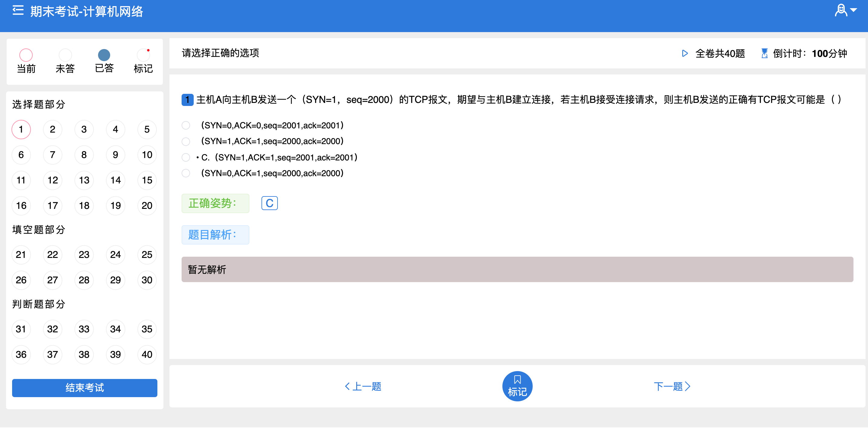The image size is (868, 428).
Task: Jump to question 1
Action: [21, 130]
